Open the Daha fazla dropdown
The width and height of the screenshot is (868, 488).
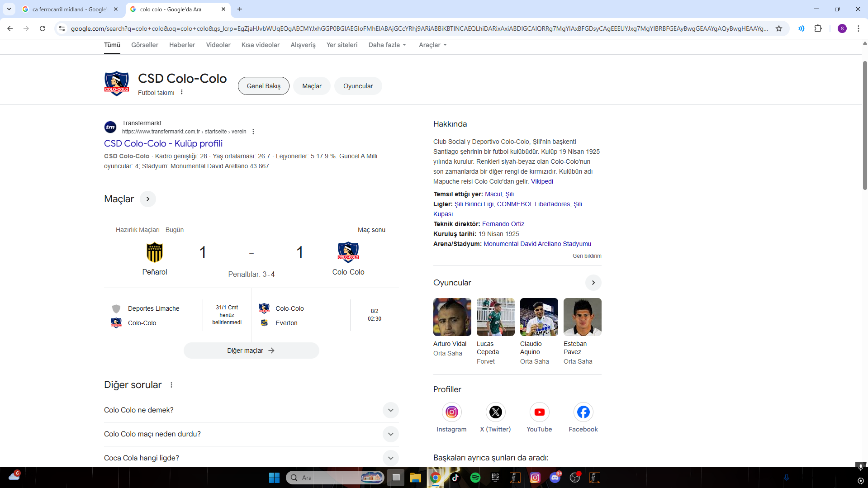point(387,45)
